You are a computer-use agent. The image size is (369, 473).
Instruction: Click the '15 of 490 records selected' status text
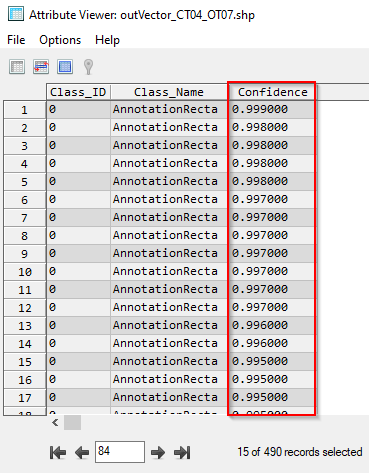[300, 452]
